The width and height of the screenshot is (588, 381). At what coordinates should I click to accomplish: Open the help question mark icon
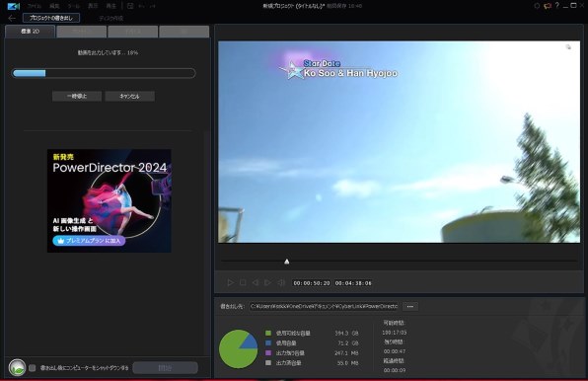[557, 5]
